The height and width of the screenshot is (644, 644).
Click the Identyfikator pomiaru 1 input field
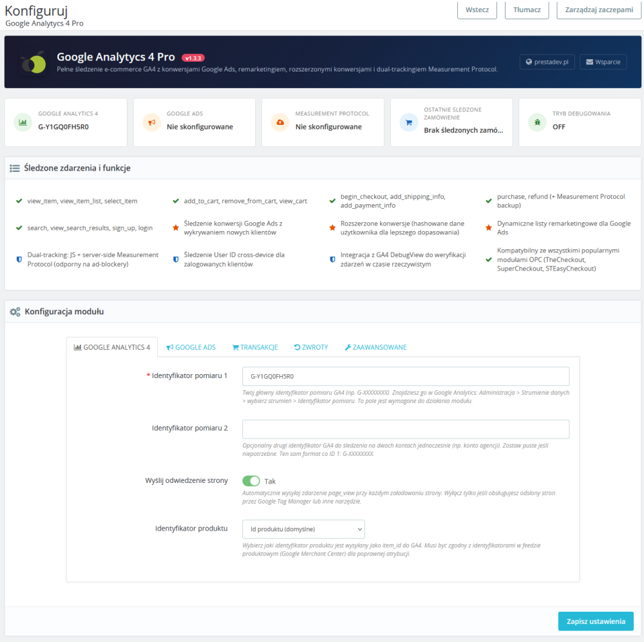tap(406, 376)
